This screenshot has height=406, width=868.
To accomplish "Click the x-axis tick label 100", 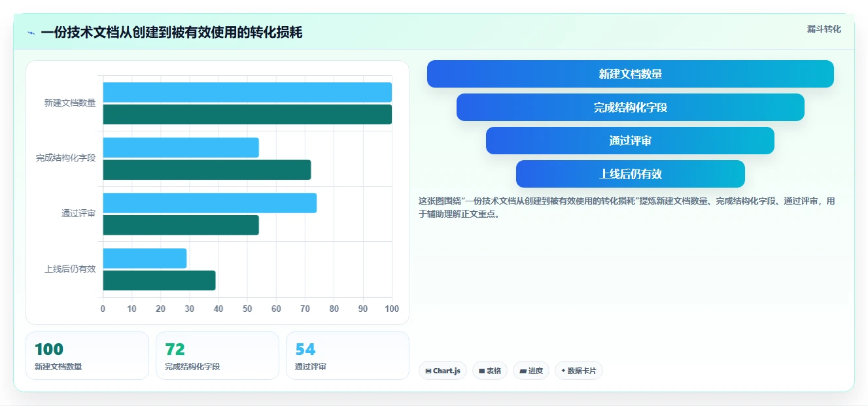I will tap(392, 309).
